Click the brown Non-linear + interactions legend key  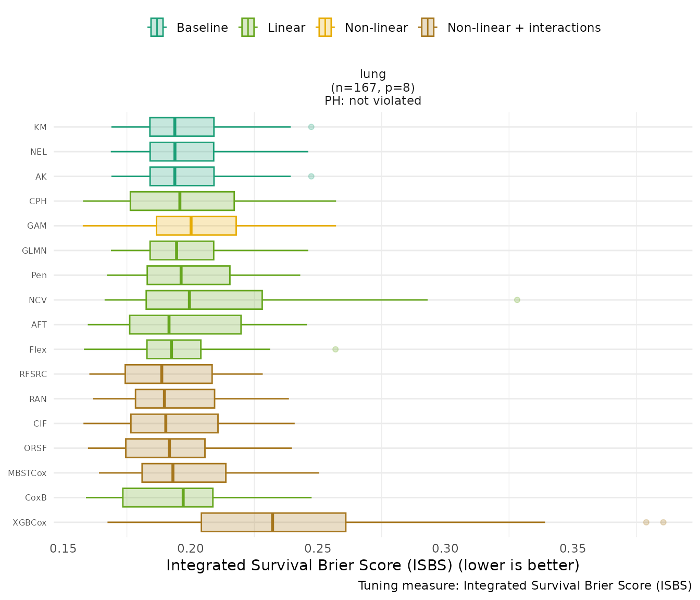(428, 28)
